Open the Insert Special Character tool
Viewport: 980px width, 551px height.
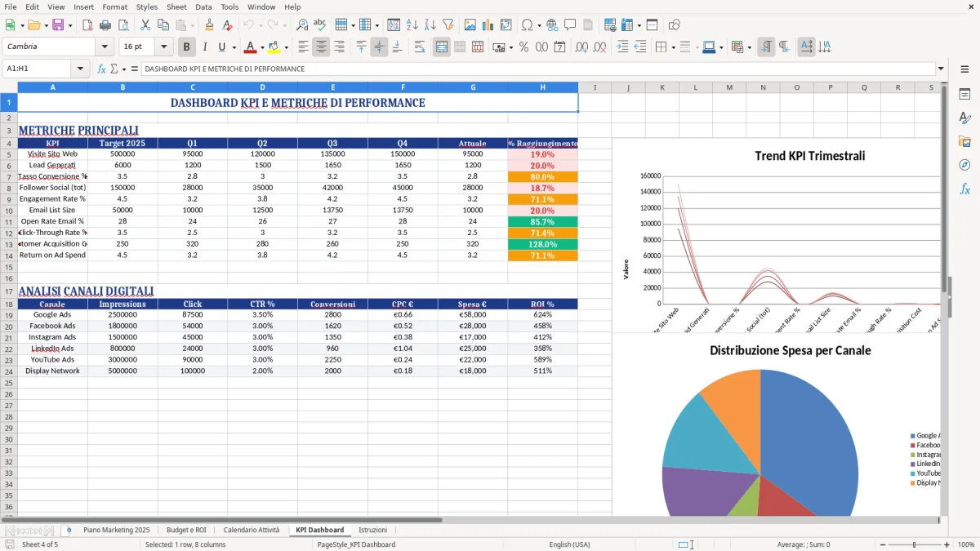coord(528,24)
